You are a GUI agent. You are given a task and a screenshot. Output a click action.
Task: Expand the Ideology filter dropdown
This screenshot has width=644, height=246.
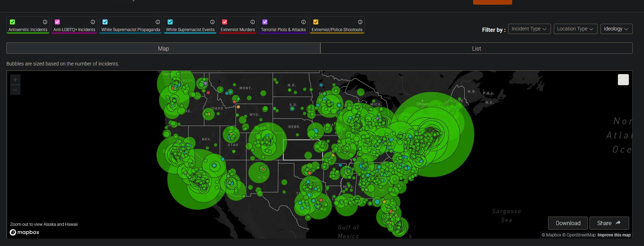[616, 29]
